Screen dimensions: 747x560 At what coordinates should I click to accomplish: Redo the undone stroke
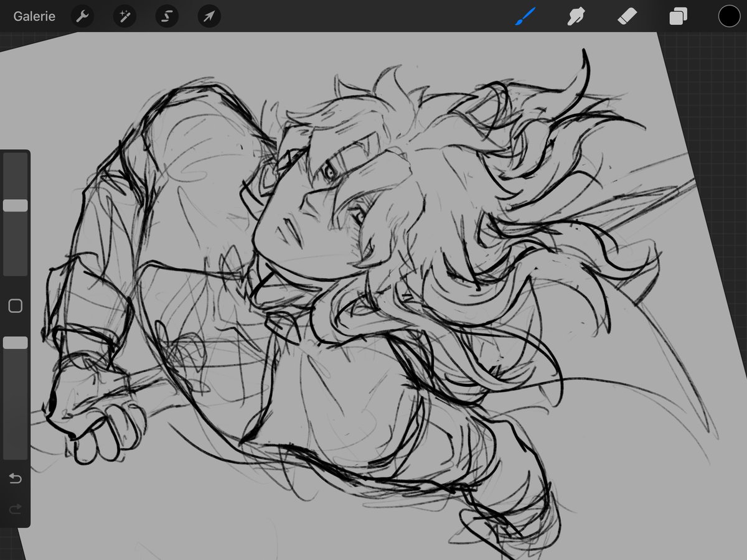tap(16, 509)
